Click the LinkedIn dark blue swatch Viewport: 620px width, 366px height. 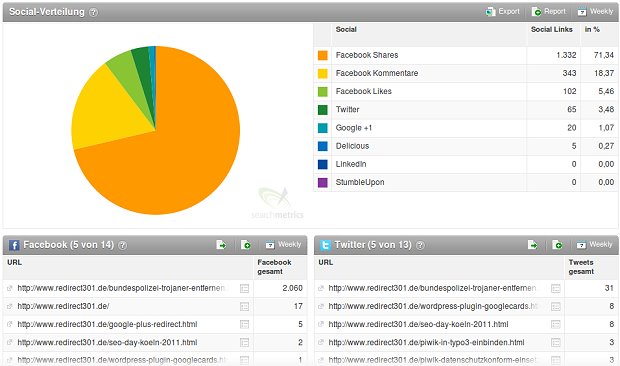tap(323, 164)
